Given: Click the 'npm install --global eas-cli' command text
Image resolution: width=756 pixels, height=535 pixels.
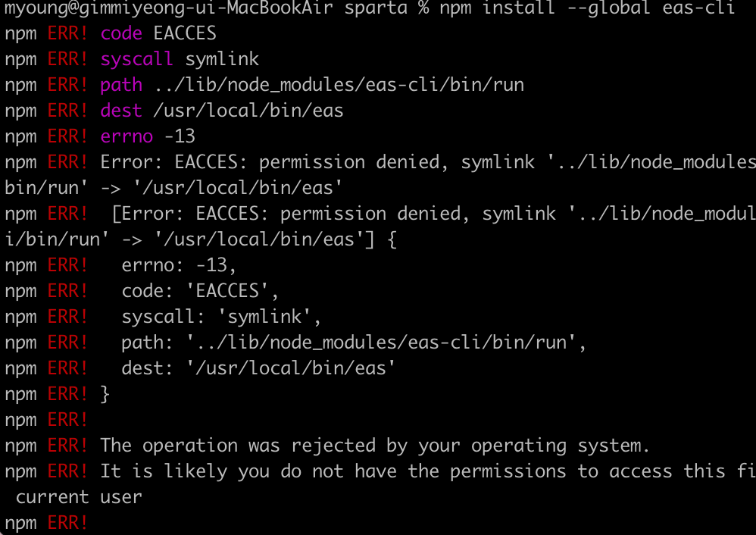Looking at the screenshot, I should 587,8.
